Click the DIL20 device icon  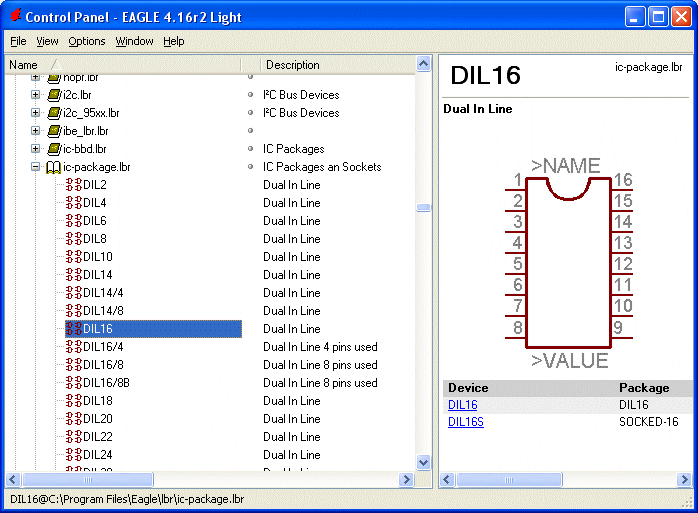click(74, 419)
